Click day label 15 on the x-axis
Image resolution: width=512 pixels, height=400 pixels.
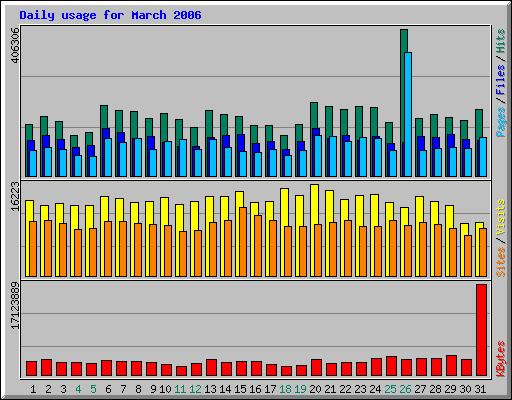click(x=240, y=389)
